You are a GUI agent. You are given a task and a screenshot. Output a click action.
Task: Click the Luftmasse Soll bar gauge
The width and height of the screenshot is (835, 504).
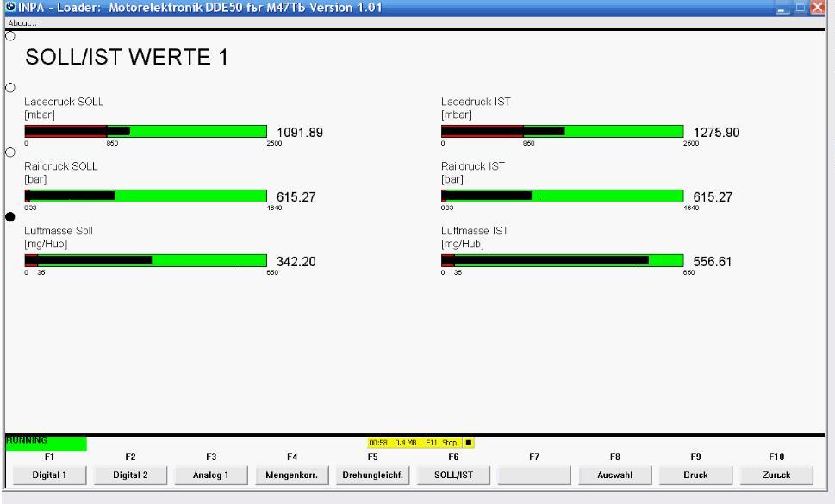click(x=146, y=260)
